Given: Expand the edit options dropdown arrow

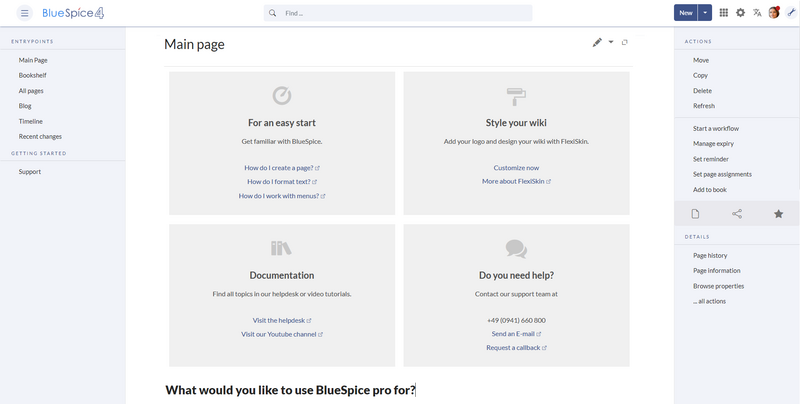Looking at the screenshot, I should [611, 42].
